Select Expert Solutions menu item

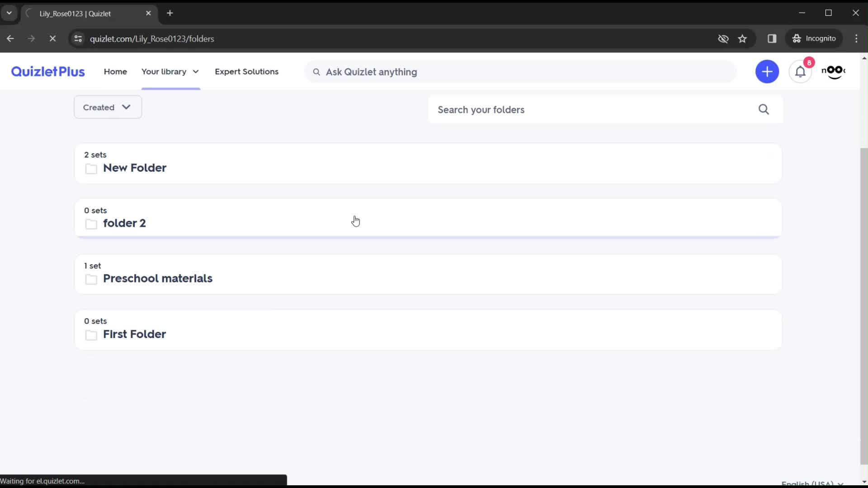point(247,71)
